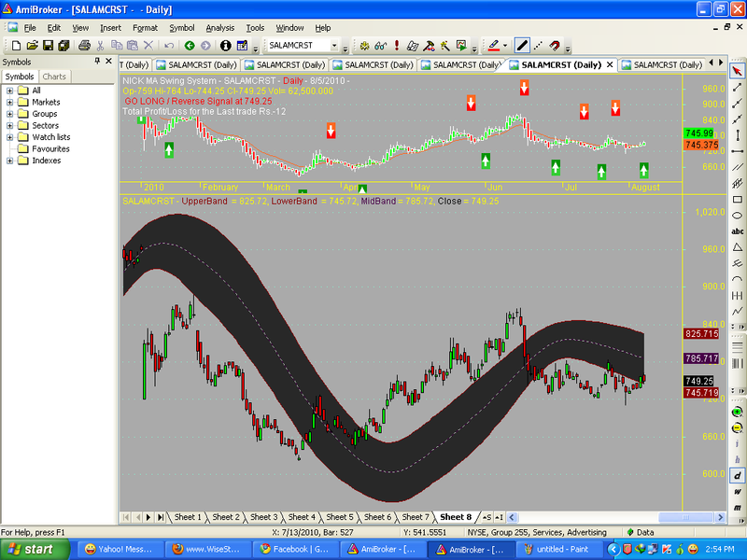Open the SALAMCRST symbol dropdown arrow

pos(334,46)
